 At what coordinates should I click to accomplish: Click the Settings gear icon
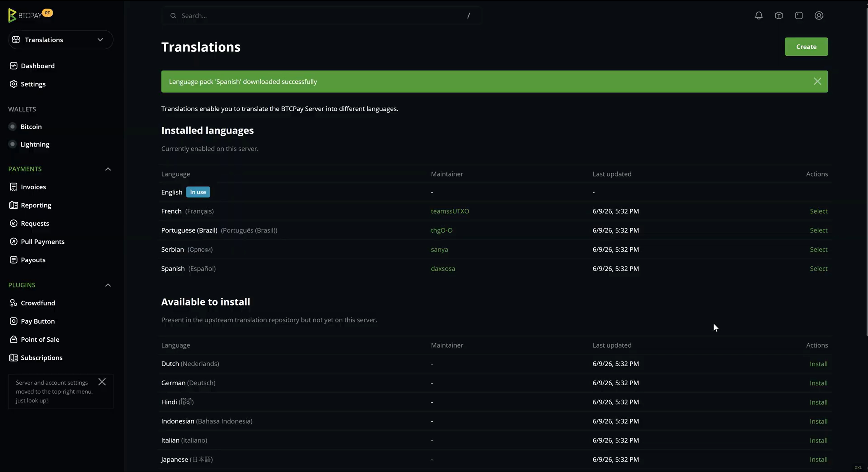coord(14,84)
